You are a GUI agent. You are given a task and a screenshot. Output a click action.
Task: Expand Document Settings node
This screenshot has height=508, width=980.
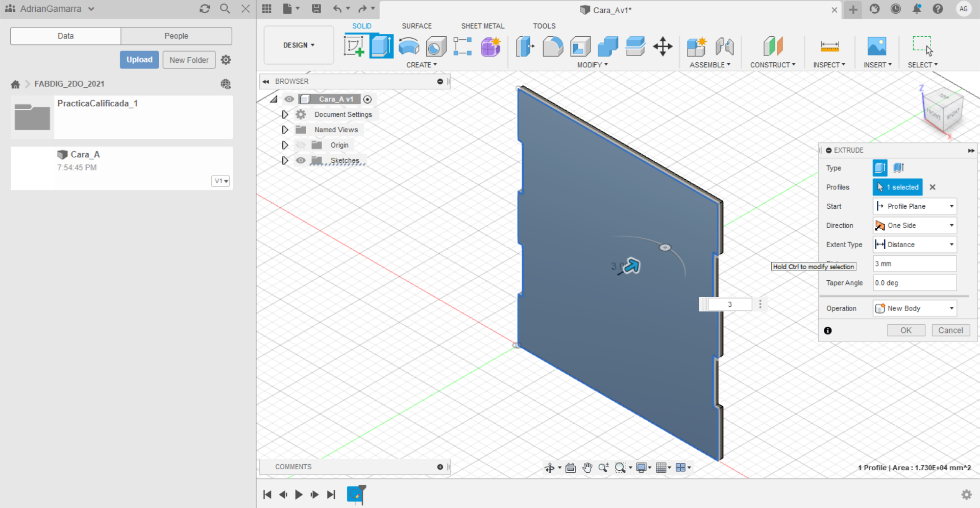[285, 114]
